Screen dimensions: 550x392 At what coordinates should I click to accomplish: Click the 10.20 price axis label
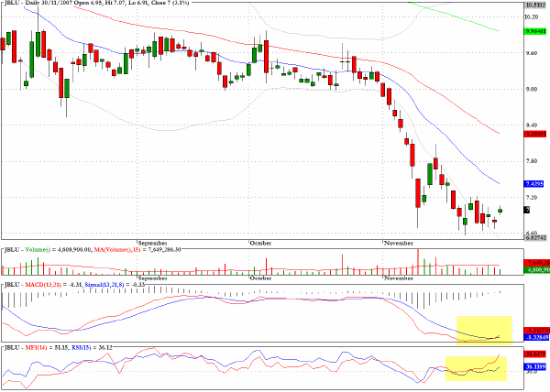(x=531, y=16)
